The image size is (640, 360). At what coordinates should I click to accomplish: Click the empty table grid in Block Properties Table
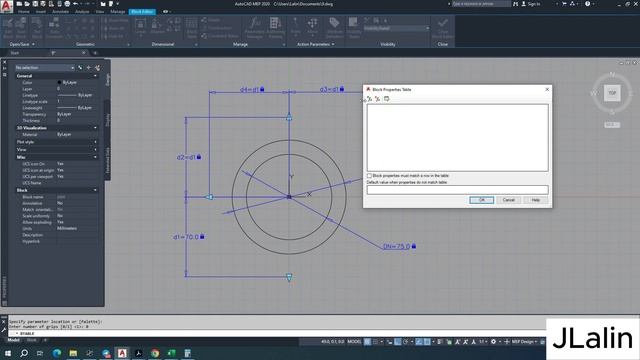(x=458, y=138)
